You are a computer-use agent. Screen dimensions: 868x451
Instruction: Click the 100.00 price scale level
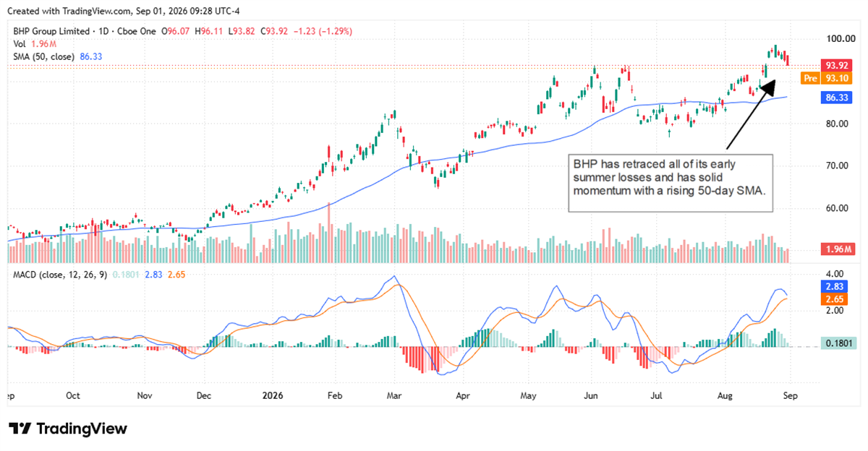click(x=842, y=38)
